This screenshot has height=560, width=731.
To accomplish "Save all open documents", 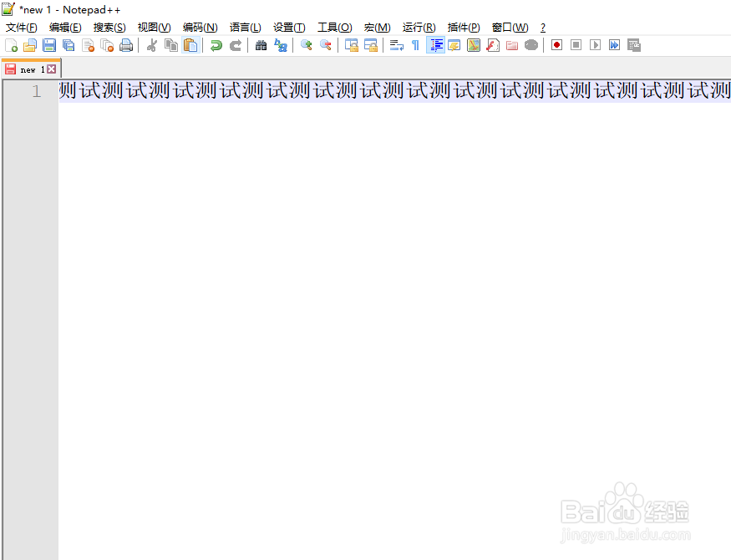I will [x=68, y=45].
